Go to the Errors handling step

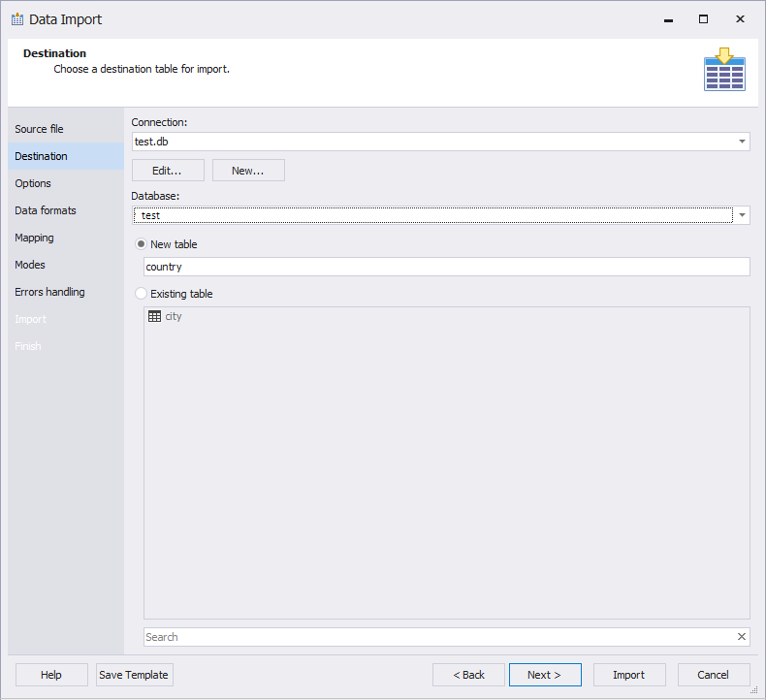[66, 292]
